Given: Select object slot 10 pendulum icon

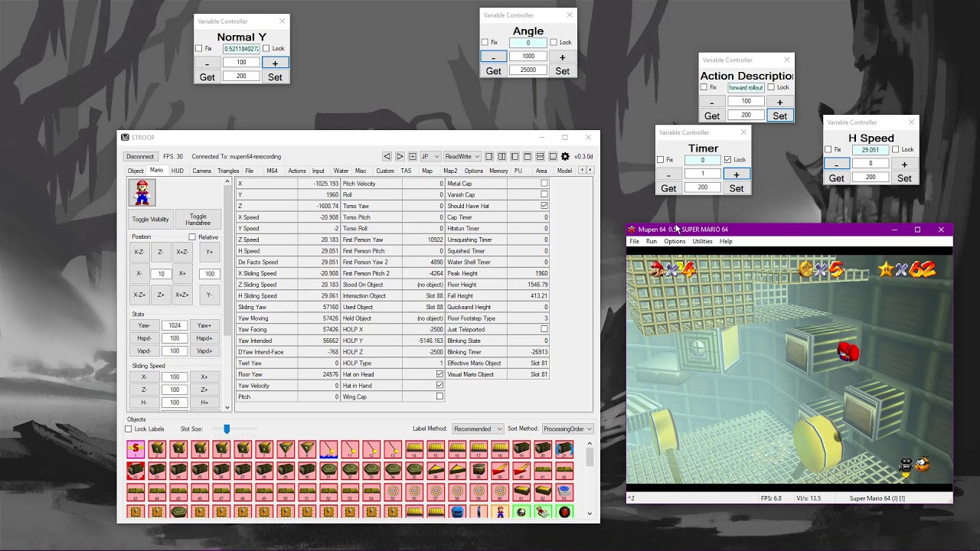Looking at the screenshot, I should (x=328, y=449).
